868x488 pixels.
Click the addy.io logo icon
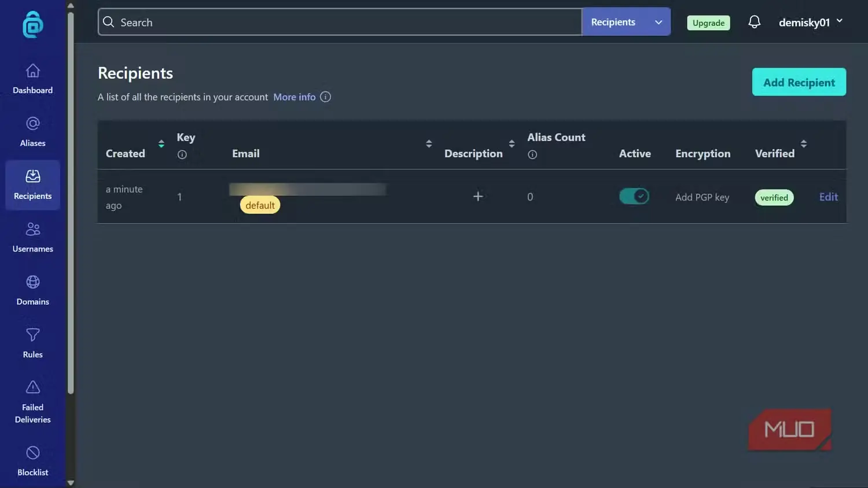coord(33,24)
